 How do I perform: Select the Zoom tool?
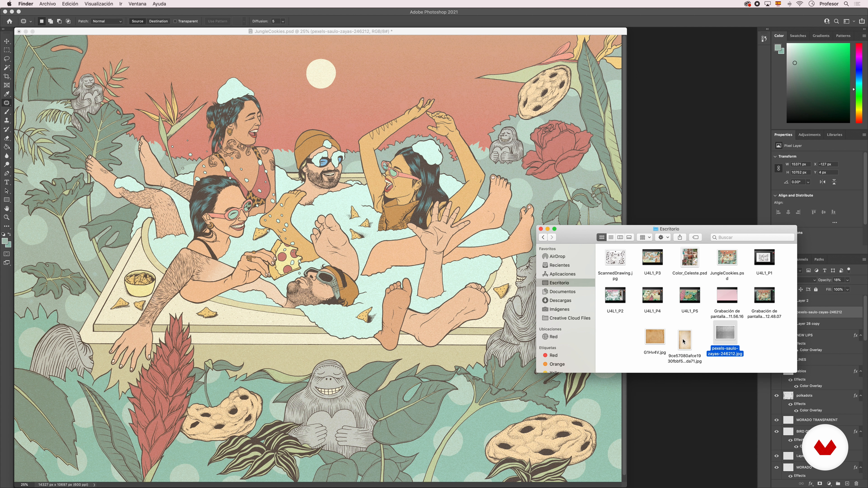click(x=7, y=217)
